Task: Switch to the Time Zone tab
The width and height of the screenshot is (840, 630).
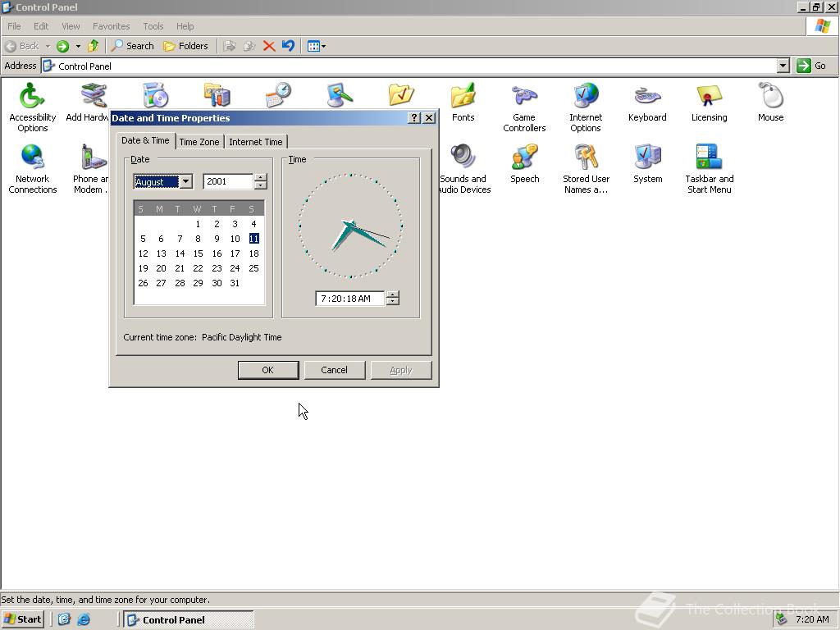Action: click(199, 142)
